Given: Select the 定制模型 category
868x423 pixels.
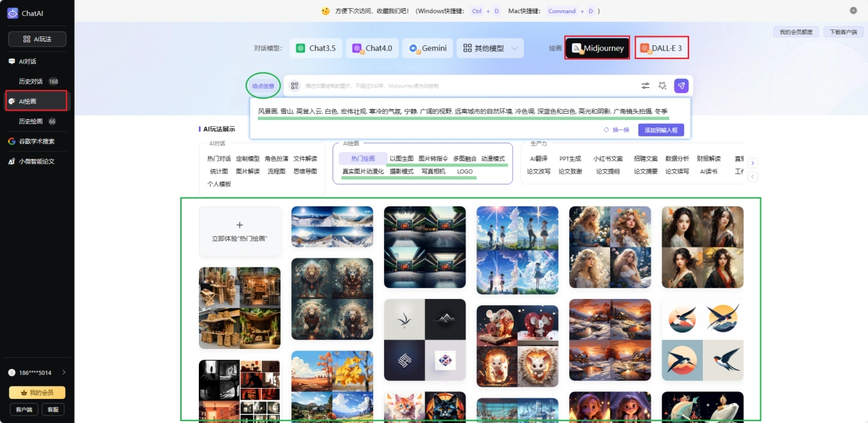Looking at the screenshot, I should tap(248, 158).
